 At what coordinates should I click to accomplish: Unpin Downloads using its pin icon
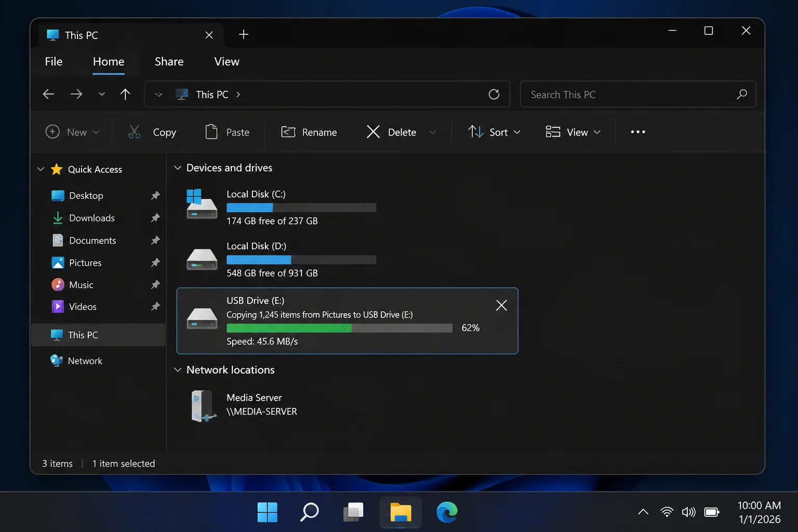(155, 218)
